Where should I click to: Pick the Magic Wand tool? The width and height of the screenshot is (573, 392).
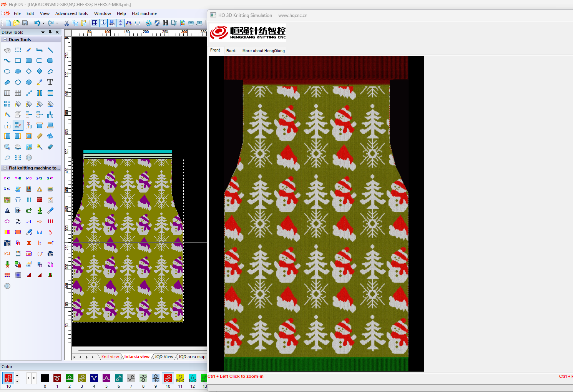40,147
